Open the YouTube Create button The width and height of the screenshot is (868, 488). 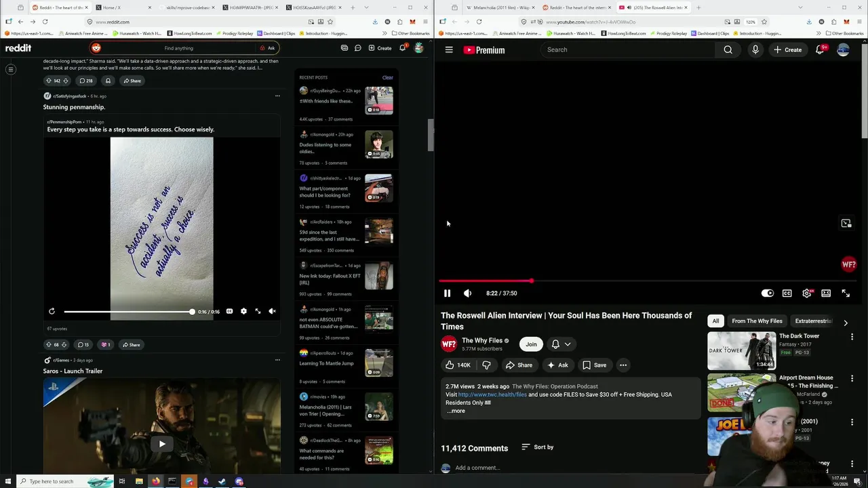787,49
